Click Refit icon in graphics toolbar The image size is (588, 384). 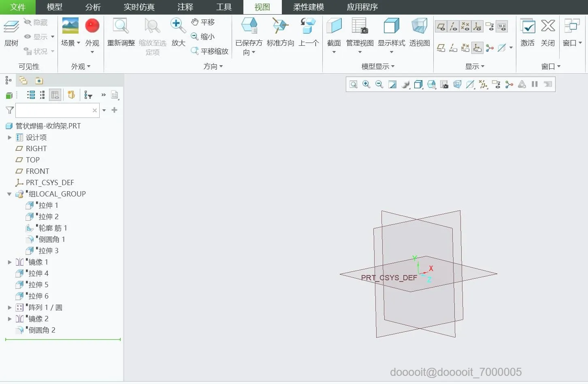[x=354, y=84]
